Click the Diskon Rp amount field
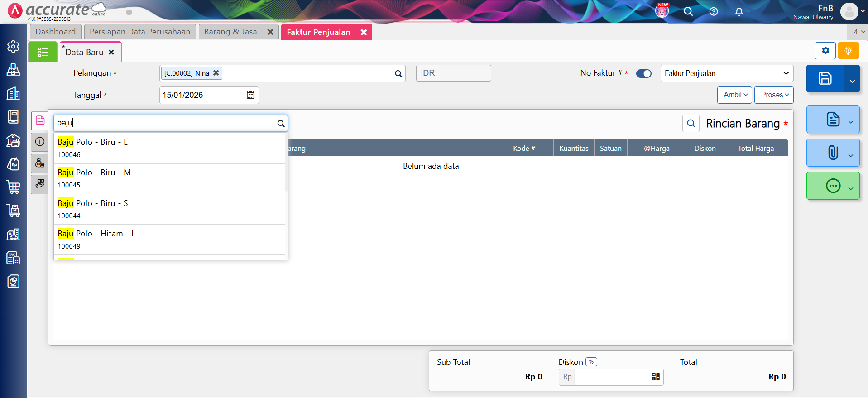868x398 pixels. tap(611, 377)
